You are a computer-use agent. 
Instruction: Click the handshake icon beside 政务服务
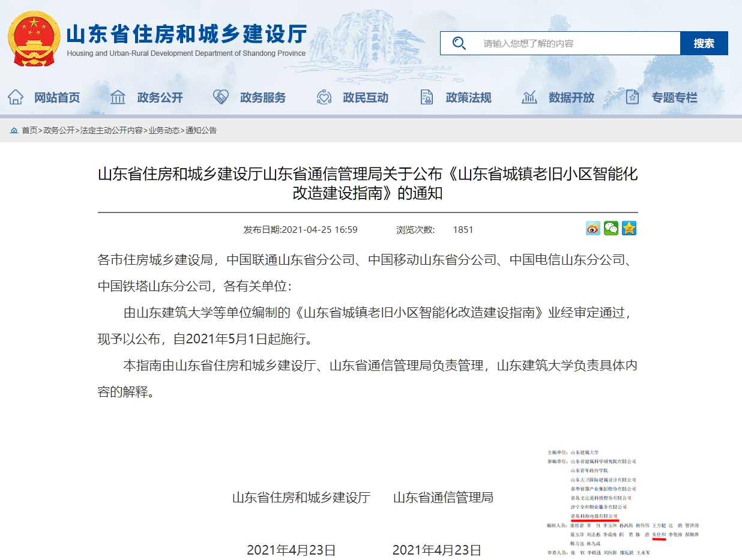pyautogui.click(x=221, y=97)
